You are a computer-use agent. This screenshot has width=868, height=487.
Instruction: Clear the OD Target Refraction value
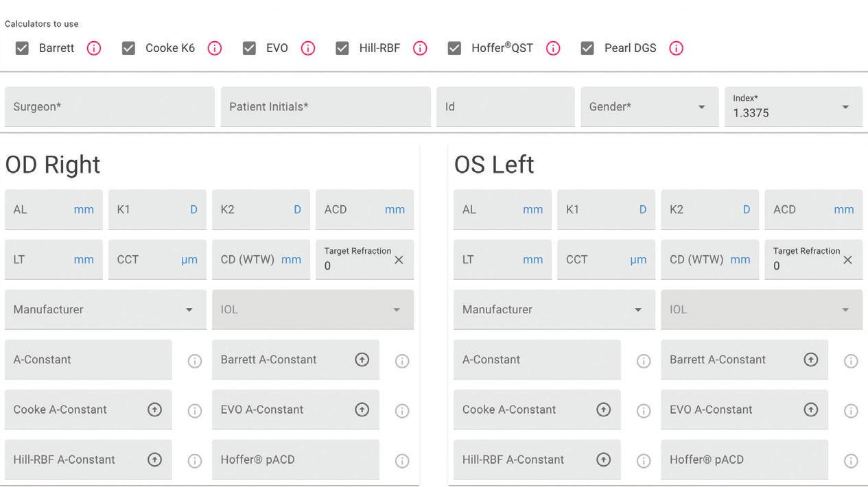click(x=399, y=260)
